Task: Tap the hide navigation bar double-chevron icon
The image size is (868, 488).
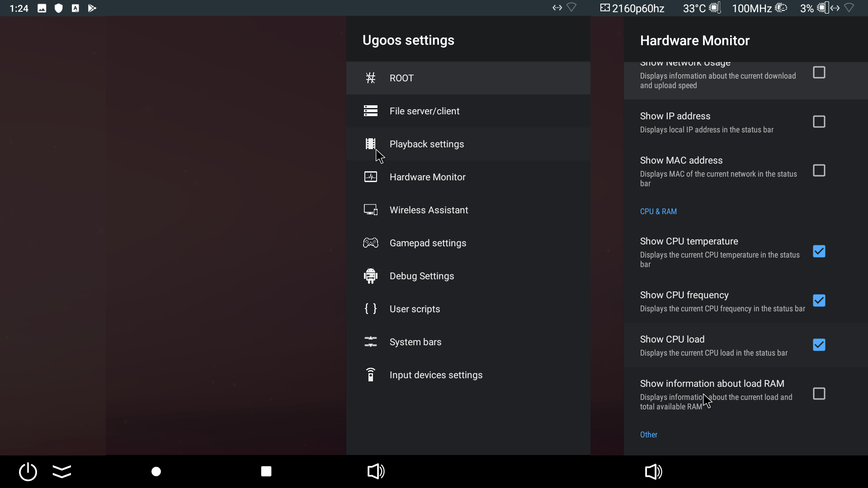Action: 62,471
